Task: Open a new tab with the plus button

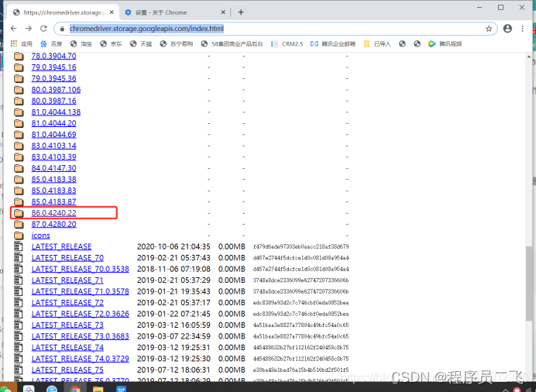Action: pyautogui.click(x=241, y=12)
